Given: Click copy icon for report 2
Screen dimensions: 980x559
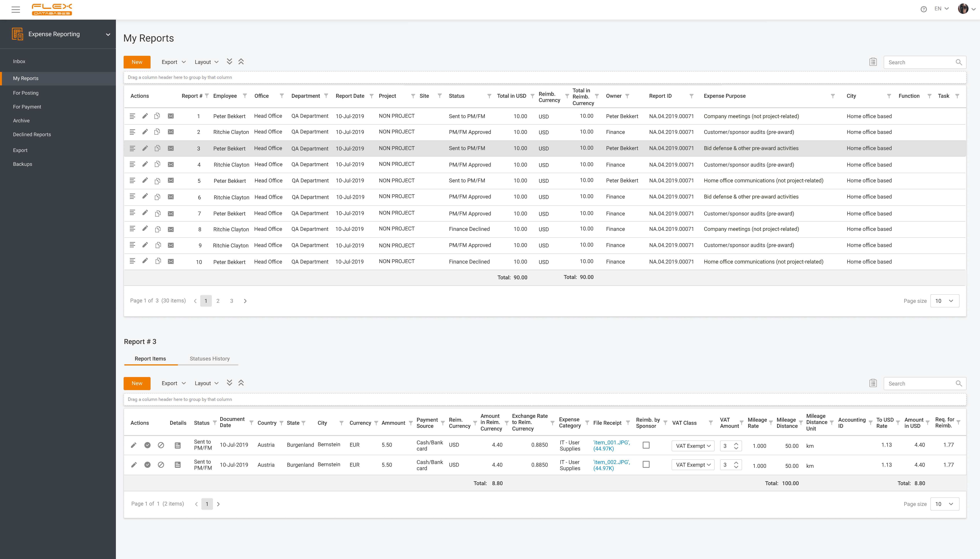Looking at the screenshot, I should [157, 132].
